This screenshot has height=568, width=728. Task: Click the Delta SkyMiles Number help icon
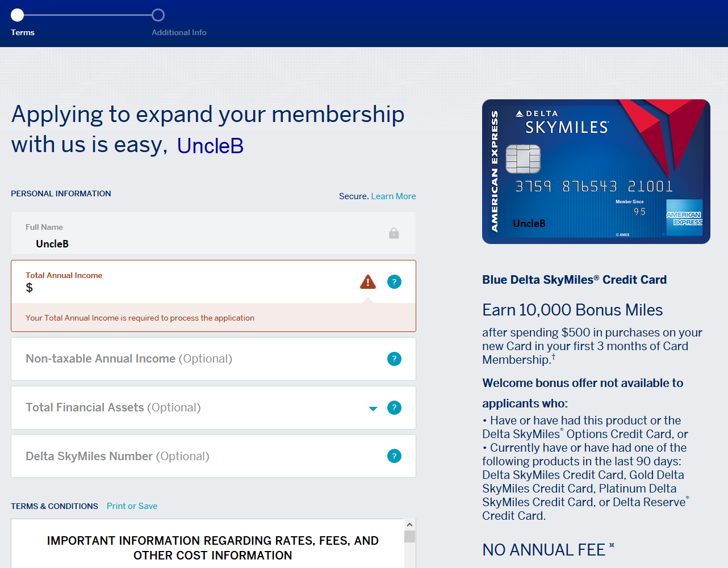394,456
